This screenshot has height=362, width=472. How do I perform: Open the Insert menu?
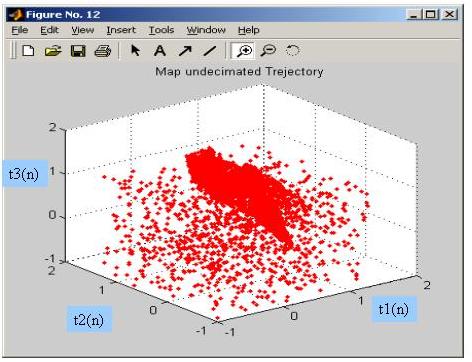(x=121, y=30)
